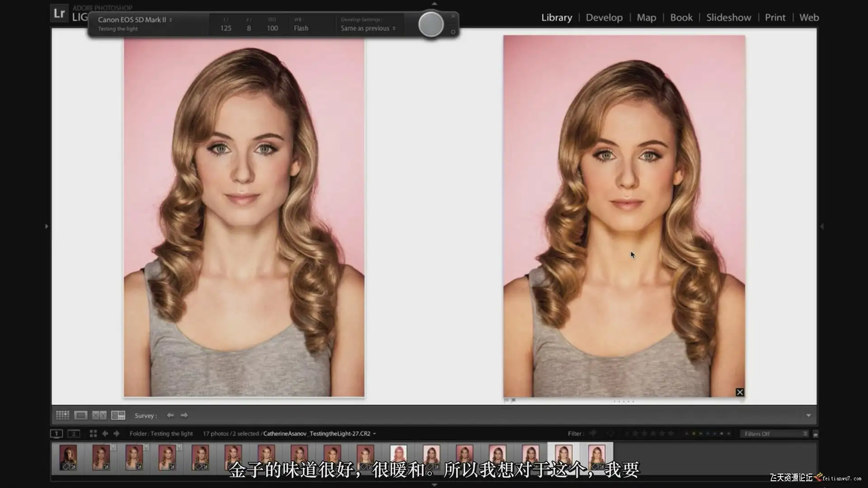This screenshot has height=488, width=868.
Task: Select previous photo in Survey
Action: pos(170,415)
